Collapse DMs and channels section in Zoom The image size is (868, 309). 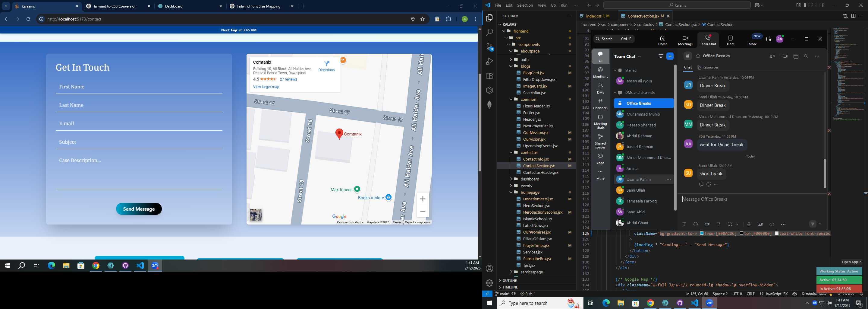(615, 92)
